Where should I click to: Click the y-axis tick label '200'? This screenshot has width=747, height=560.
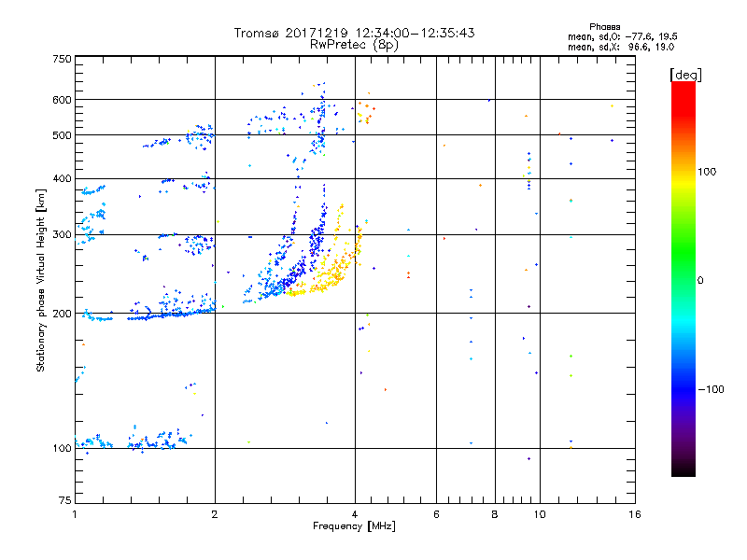[x=62, y=314]
